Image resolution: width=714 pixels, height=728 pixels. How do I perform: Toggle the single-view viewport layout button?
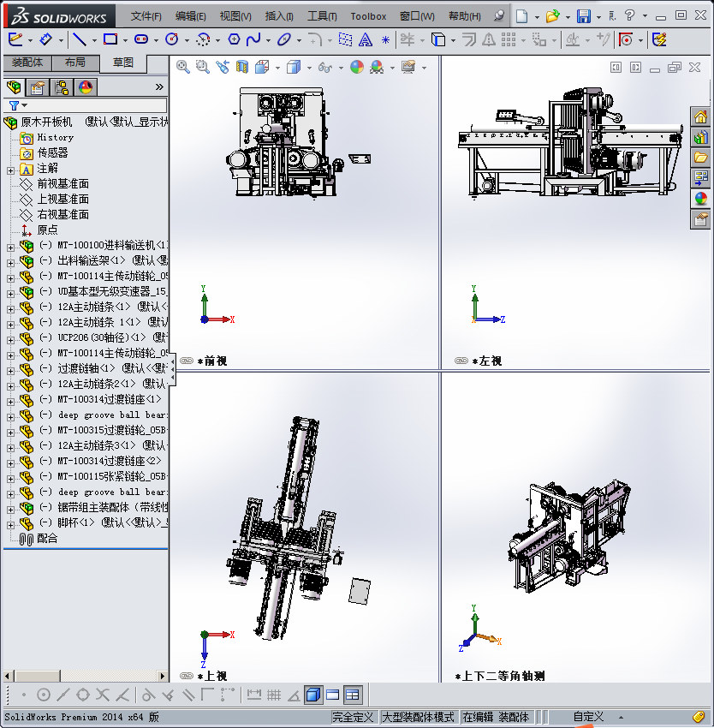pyautogui.click(x=312, y=695)
